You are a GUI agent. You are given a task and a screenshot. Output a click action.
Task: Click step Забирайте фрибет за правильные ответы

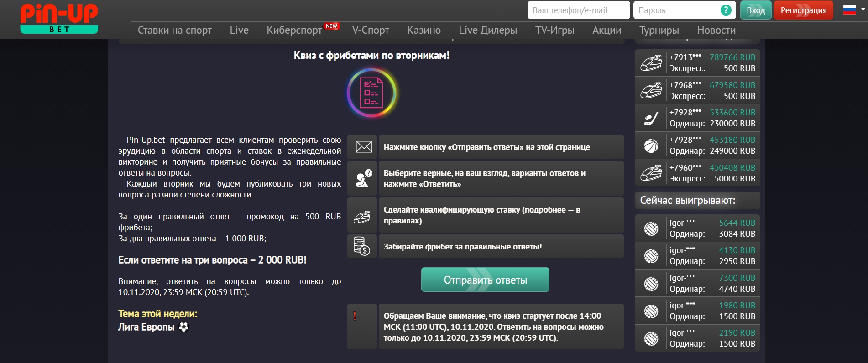tap(501, 246)
